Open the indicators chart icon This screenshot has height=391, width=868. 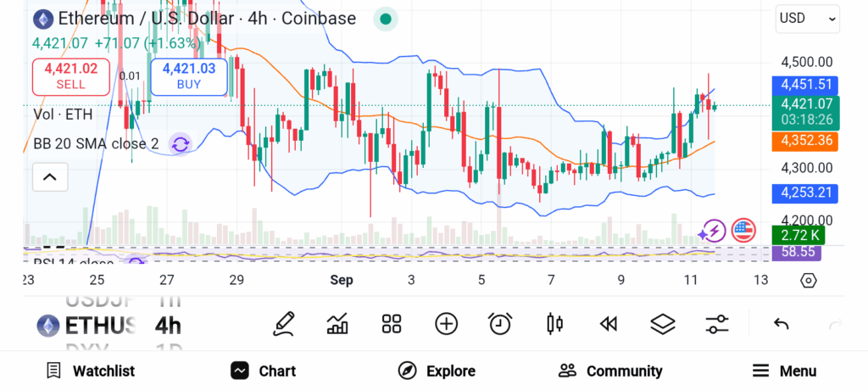pos(337,323)
